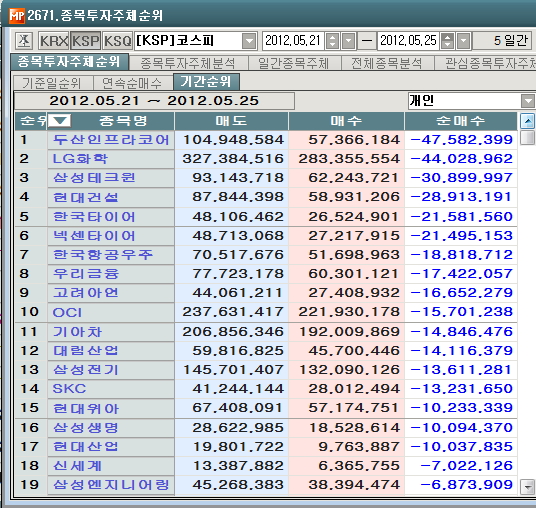Select the KRX market toggle

tap(54, 41)
